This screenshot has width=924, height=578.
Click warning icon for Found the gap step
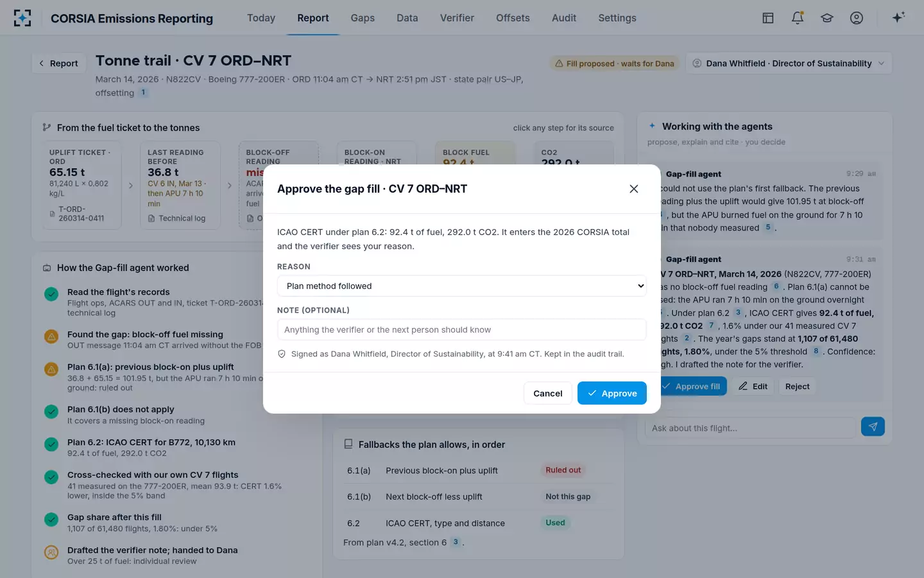coord(51,336)
